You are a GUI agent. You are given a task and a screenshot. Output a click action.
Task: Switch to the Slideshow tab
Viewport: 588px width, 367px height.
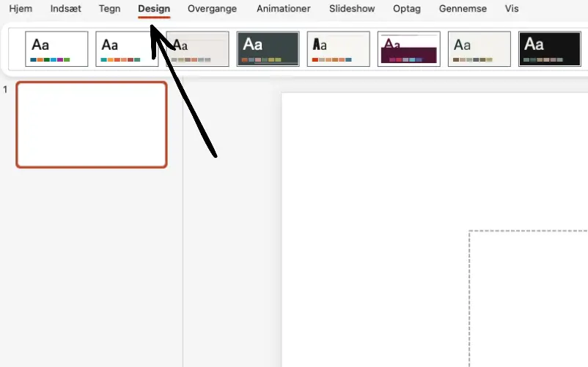tap(352, 8)
